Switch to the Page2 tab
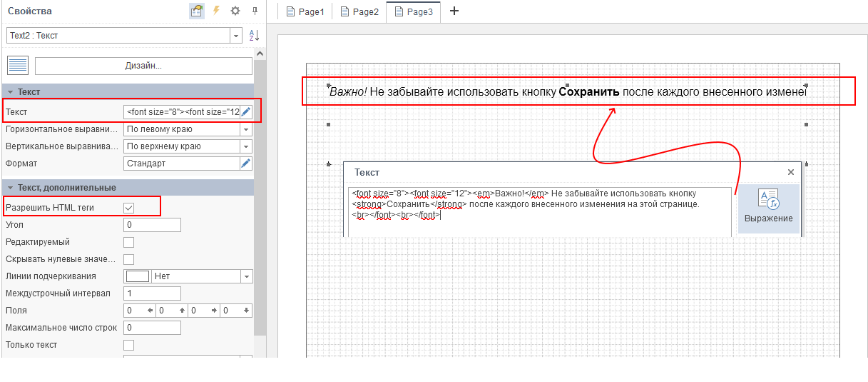This screenshot has height=382, width=868. pyautogui.click(x=359, y=12)
